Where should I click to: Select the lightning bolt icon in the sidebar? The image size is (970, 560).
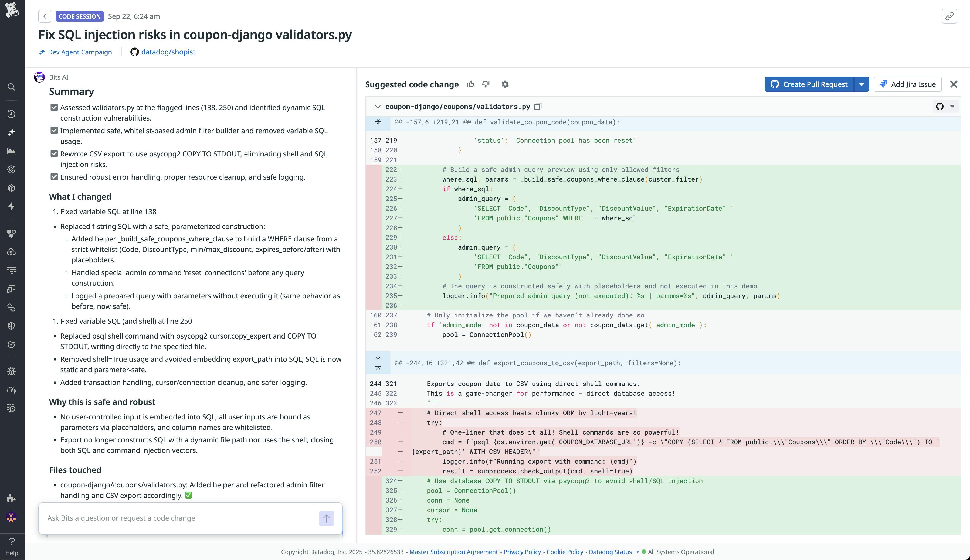(x=12, y=207)
